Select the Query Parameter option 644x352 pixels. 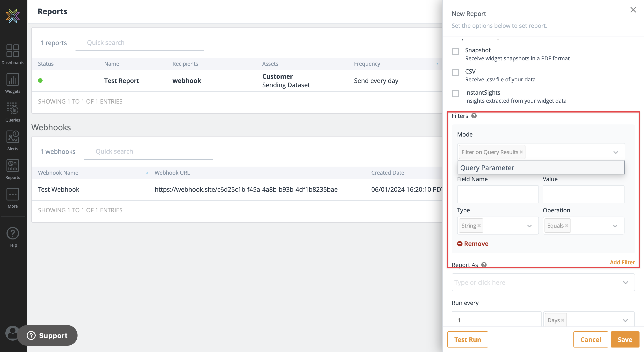(541, 168)
